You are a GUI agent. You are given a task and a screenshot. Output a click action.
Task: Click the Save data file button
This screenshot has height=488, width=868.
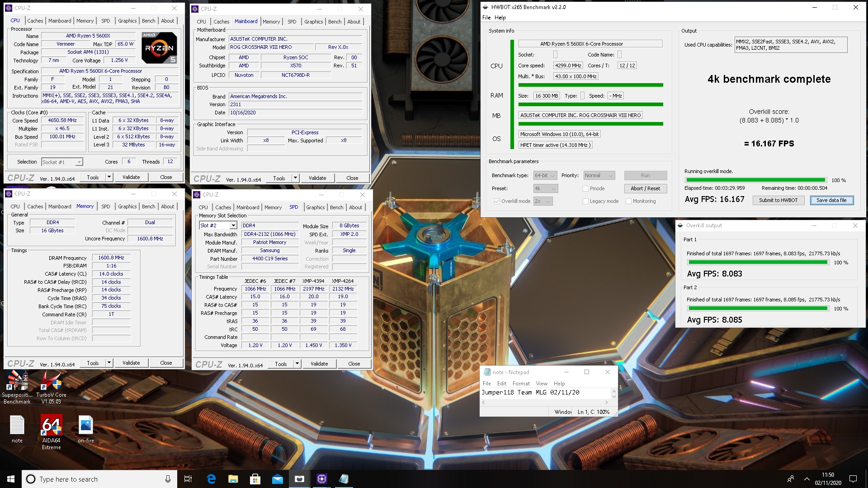click(831, 200)
